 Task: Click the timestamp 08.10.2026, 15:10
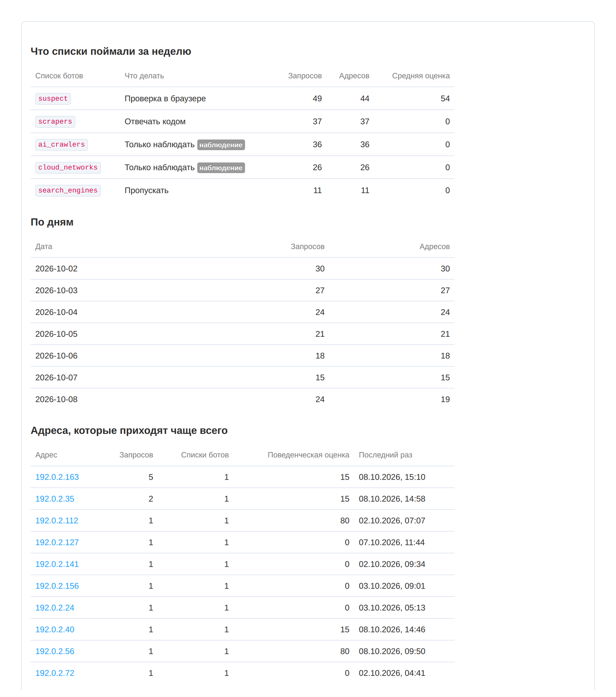392,477
